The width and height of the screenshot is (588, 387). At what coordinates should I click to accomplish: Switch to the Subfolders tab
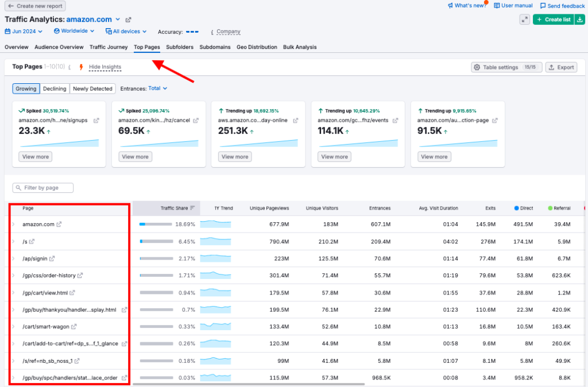click(180, 47)
